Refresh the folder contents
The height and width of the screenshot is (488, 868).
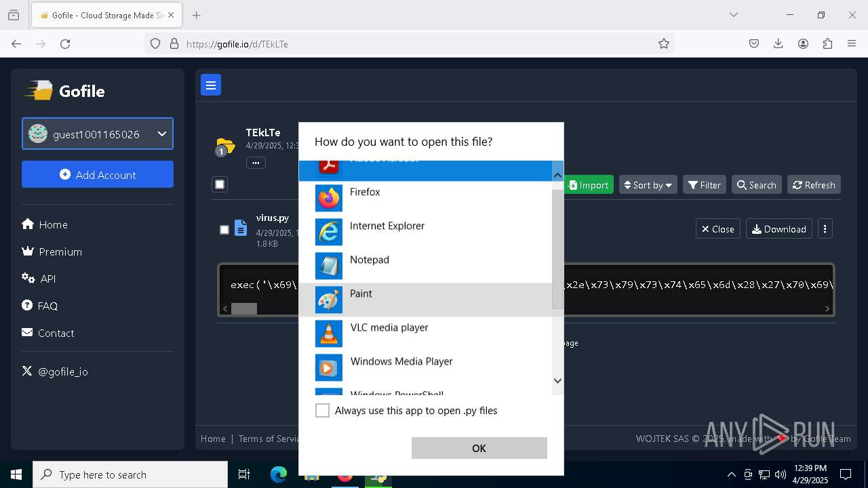(x=814, y=185)
